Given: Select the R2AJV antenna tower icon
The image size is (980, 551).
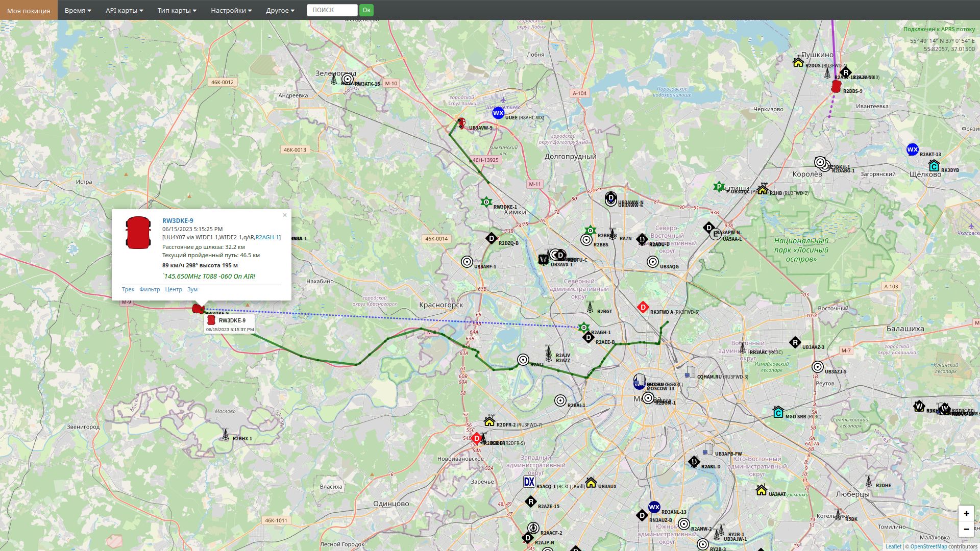Looking at the screenshot, I should click(x=549, y=353).
